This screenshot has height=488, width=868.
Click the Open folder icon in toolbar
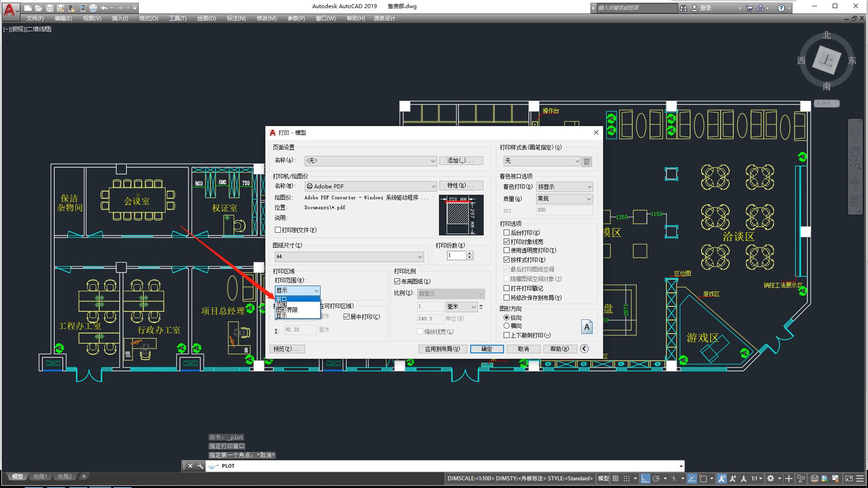tap(39, 8)
